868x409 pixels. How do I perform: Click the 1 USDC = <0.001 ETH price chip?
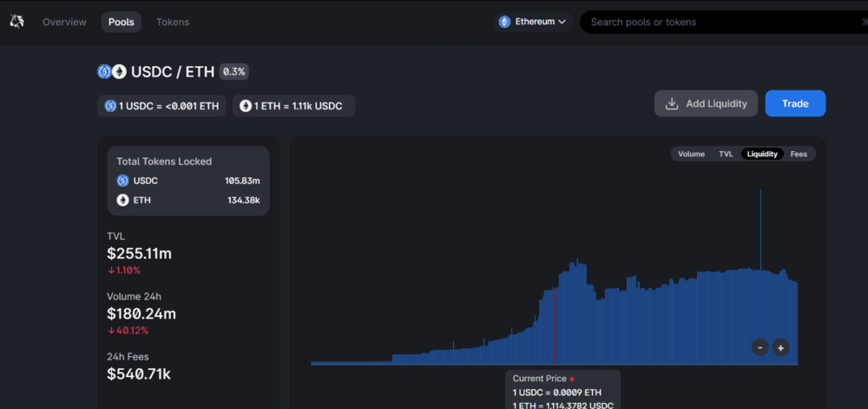coord(161,106)
